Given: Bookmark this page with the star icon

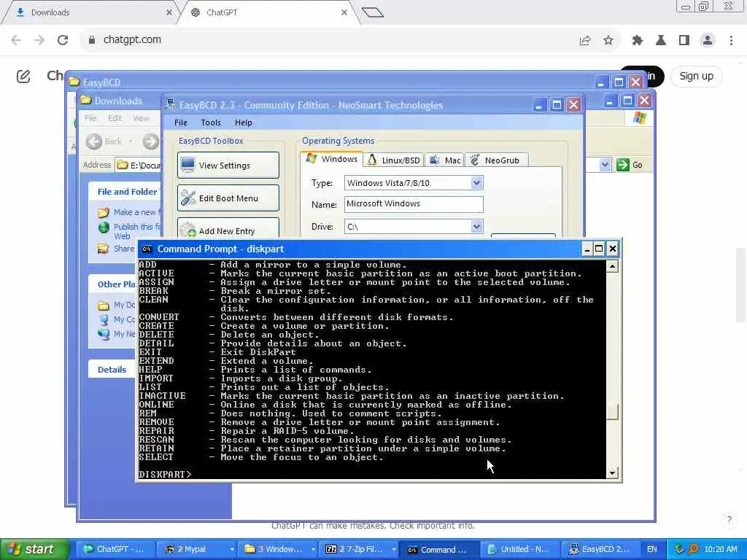Looking at the screenshot, I should (x=608, y=41).
